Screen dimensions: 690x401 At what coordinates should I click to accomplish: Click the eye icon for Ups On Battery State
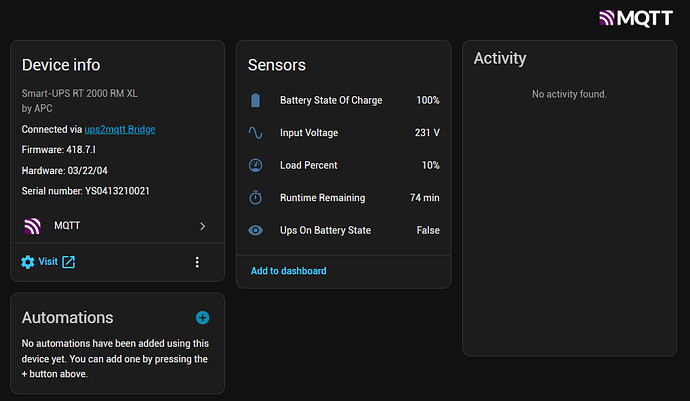256,230
